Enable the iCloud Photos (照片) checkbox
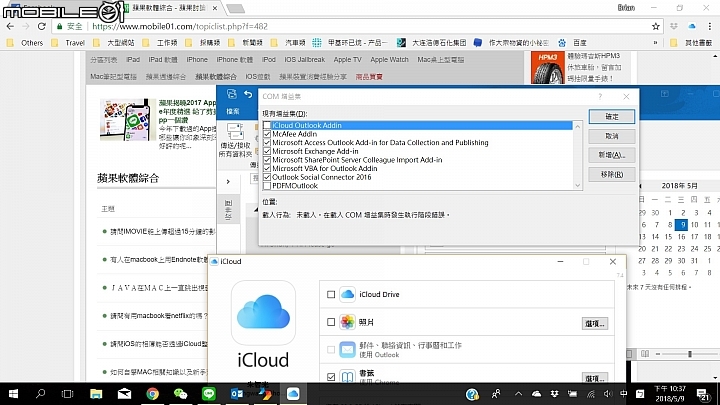 [x=331, y=322]
